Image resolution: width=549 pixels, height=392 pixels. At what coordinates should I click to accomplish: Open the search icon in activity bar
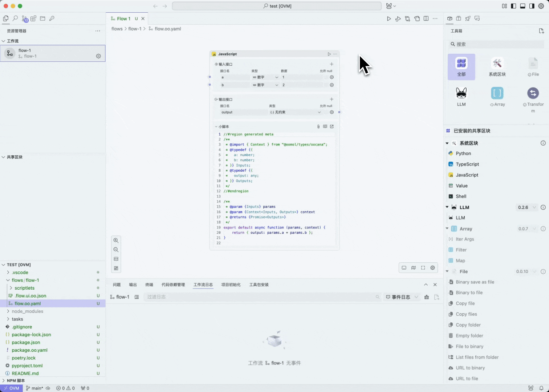coord(15,19)
